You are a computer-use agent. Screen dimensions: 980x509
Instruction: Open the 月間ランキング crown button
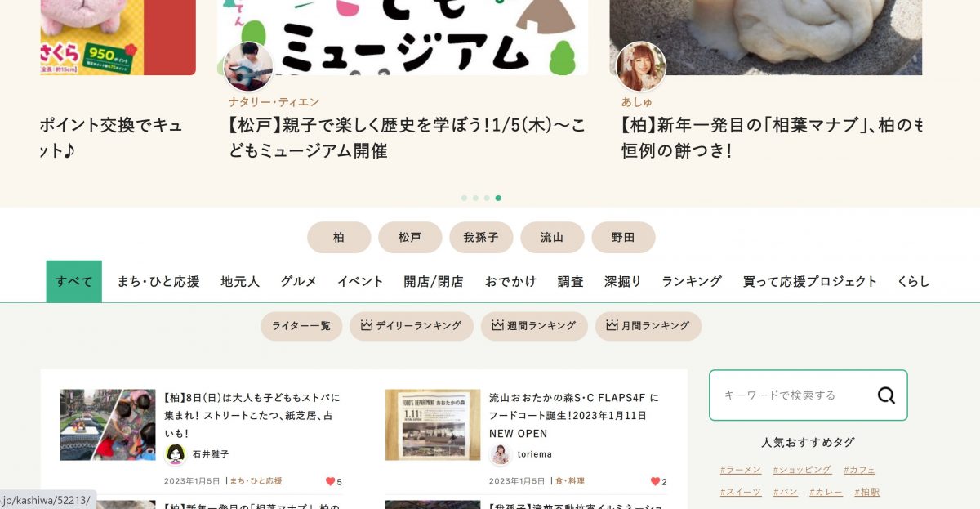[x=648, y=326]
